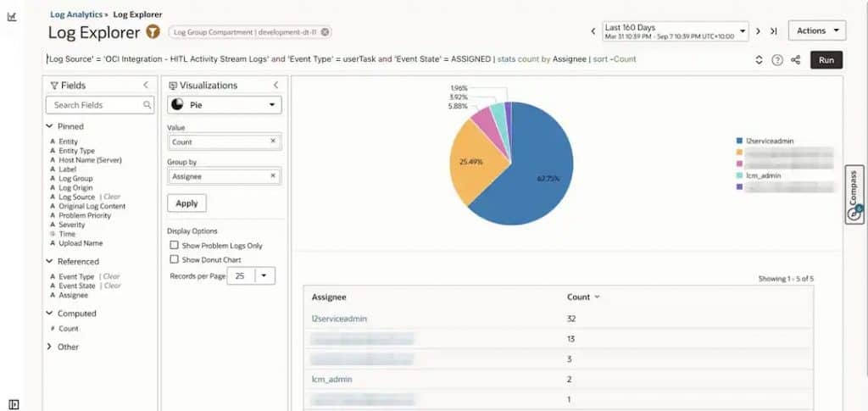Open query help question mark icon
This screenshot has height=411, width=868.
click(x=777, y=60)
